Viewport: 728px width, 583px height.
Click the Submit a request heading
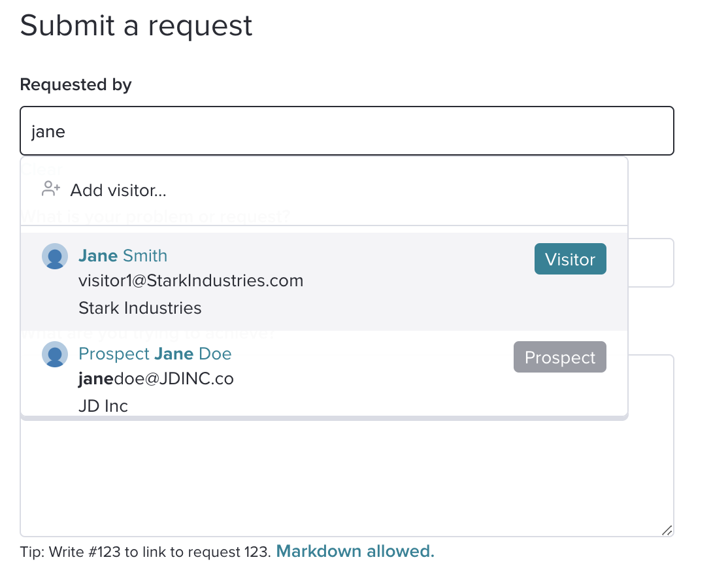point(136,25)
